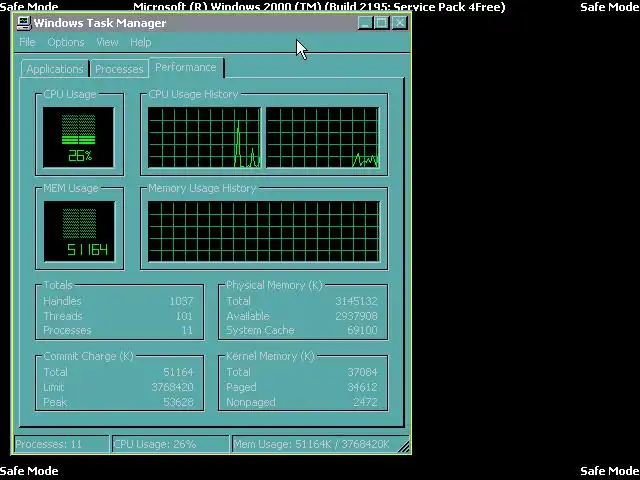Close the Task Manager window
640x480 pixels.
(400, 23)
